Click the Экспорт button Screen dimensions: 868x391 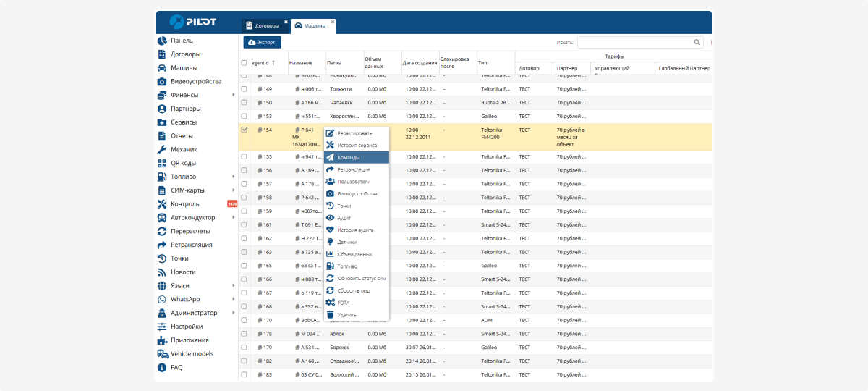[x=262, y=42]
